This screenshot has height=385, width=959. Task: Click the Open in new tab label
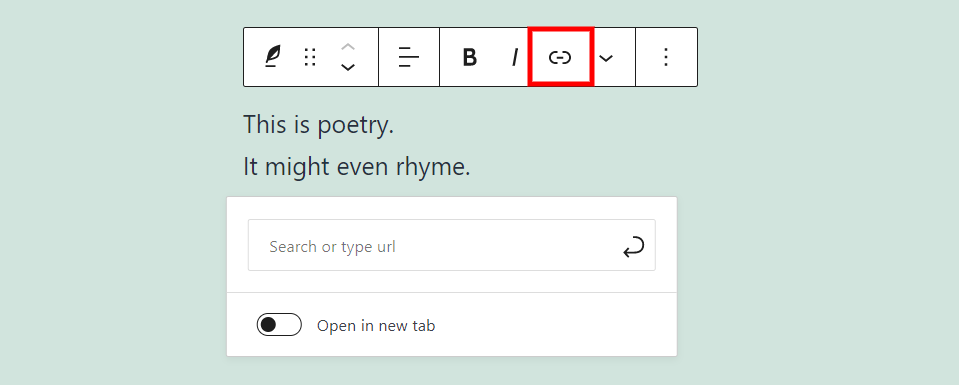coord(376,326)
